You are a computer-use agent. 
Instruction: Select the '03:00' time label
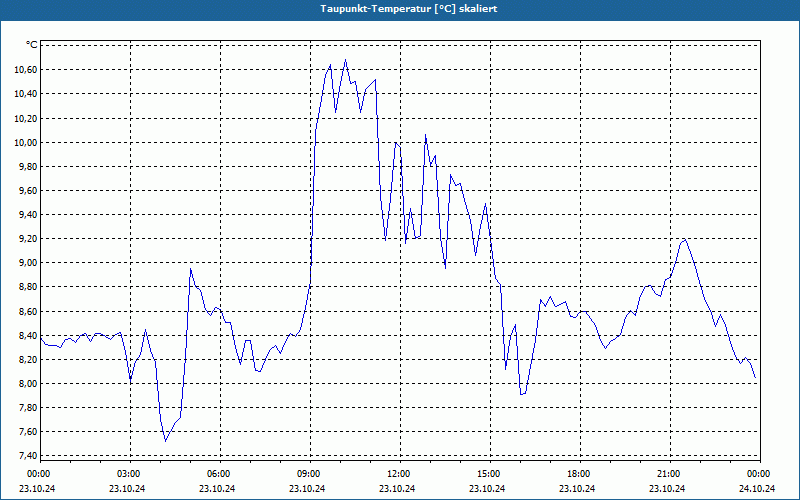click(x=128, y=474)
